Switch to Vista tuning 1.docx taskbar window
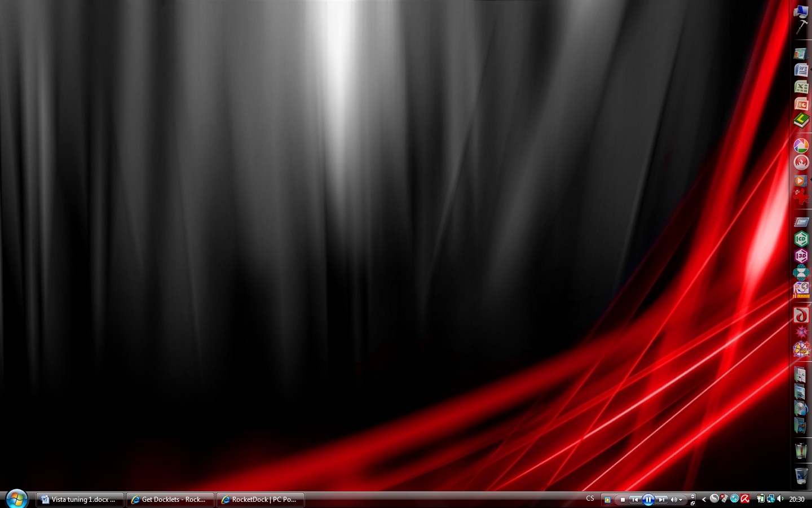 (x=80, y=500)
